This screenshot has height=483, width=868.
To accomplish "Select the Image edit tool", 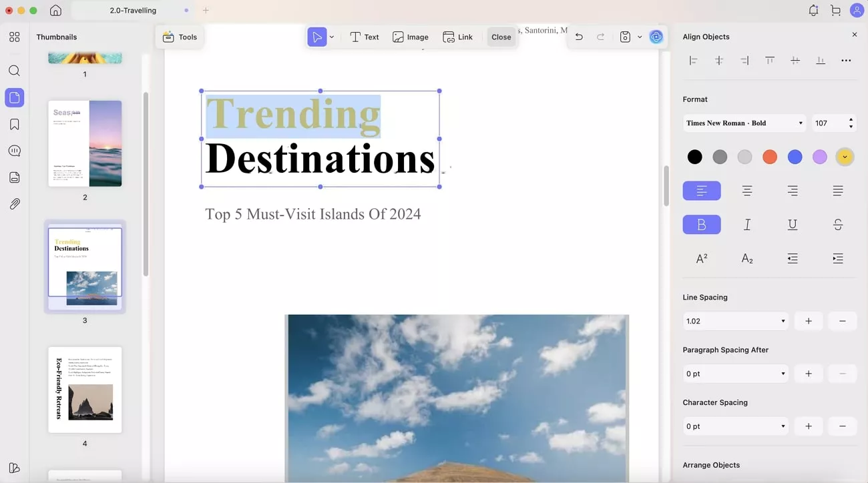I will click(x=411, y=37).
